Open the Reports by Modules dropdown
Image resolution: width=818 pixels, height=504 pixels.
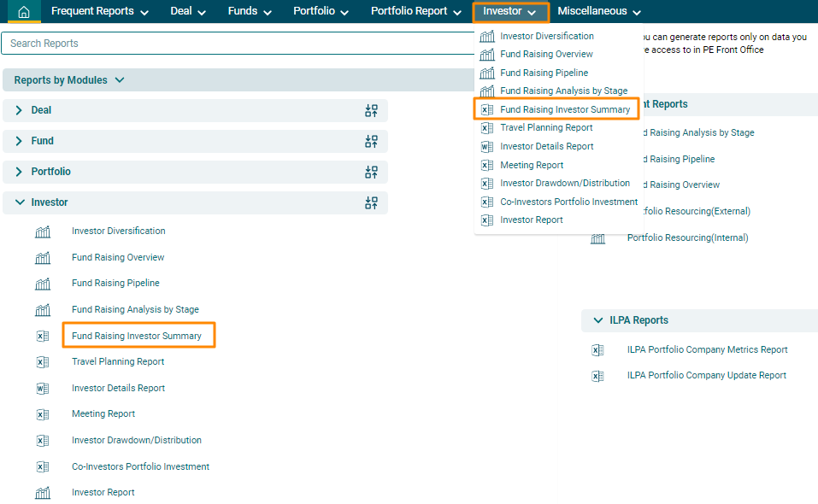(x=69, y=80)
